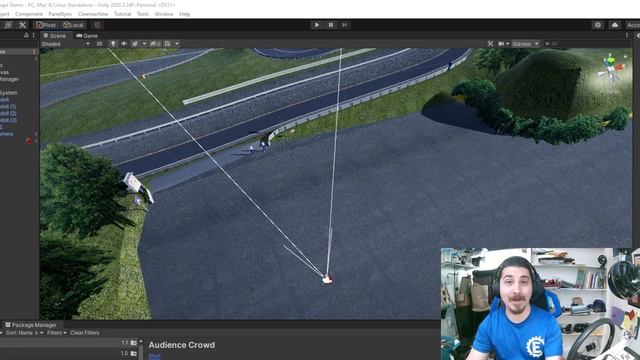Image resolution: width=640 pixels, height=360 pixels.
Task: Start play mode with the Play button
Action: tap(317, 25)
